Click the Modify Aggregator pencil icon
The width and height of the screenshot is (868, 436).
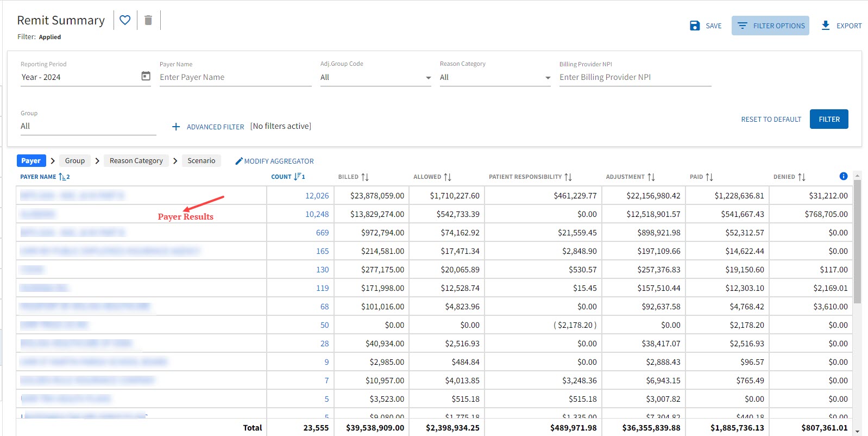[x=239, y=161]
